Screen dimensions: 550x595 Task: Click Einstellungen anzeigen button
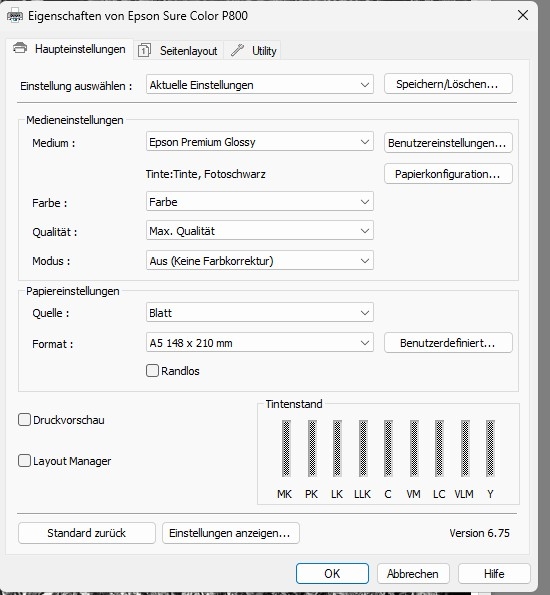pyautogui.click(x=231, y=533)
